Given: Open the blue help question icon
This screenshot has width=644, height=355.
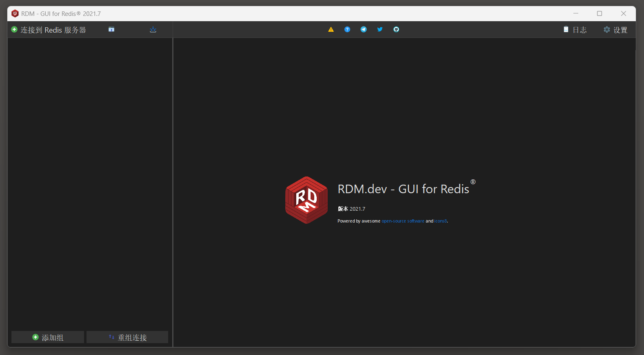Looking at the screenshot, I should tap(347, 29).
